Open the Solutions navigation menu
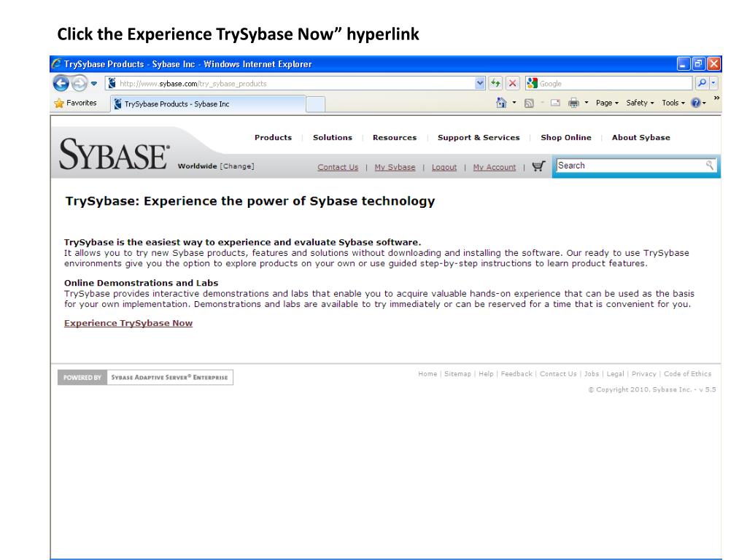The width and height of the screenshot is (747, 560). coord(333,138)
